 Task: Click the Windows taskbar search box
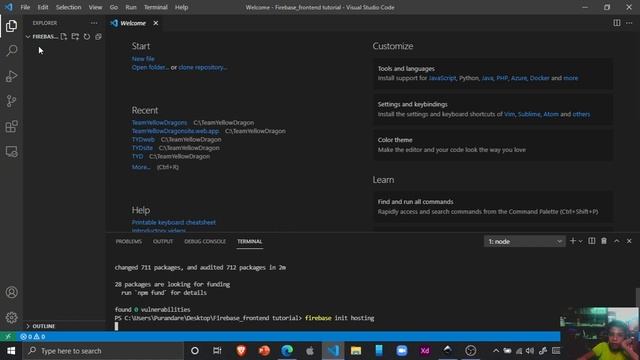click(103, 351)
